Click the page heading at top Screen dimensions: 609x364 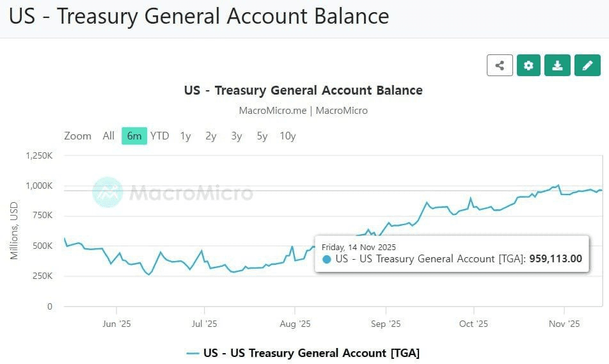coord(199,17)
